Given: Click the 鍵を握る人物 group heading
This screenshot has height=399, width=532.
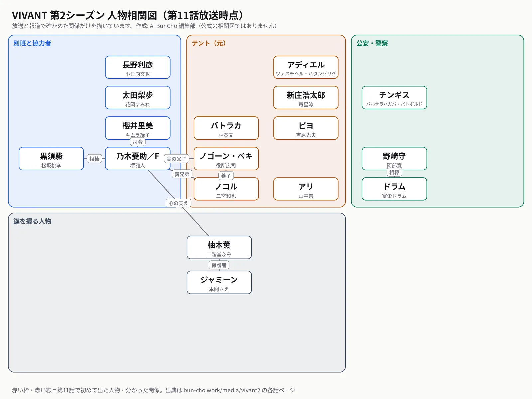Looking at the screenshot, I should click(32, 221).
